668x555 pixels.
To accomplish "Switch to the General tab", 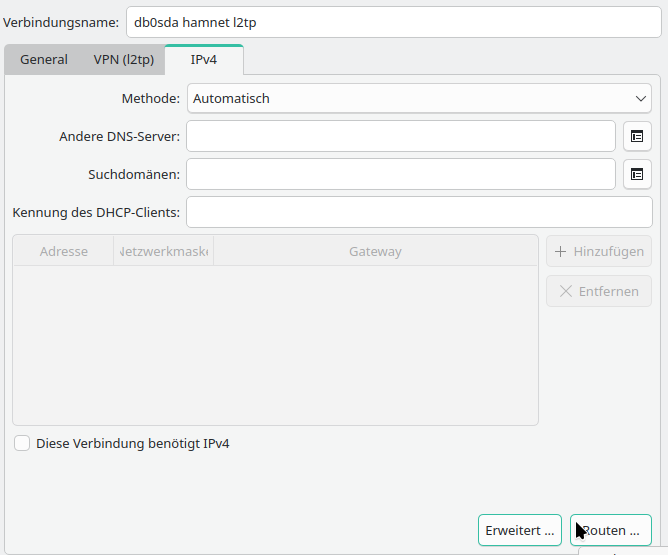I will (44, 60).
